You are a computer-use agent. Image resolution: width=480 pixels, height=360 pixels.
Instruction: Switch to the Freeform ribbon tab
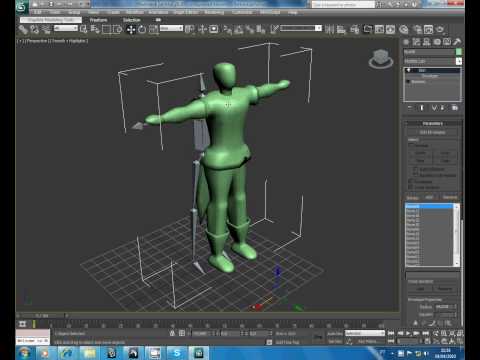[98, 20]
